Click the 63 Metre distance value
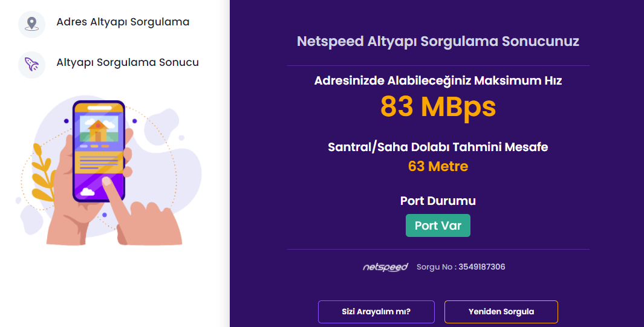The width and height of the screenshot is (644, 327). (x=438, y=166)
